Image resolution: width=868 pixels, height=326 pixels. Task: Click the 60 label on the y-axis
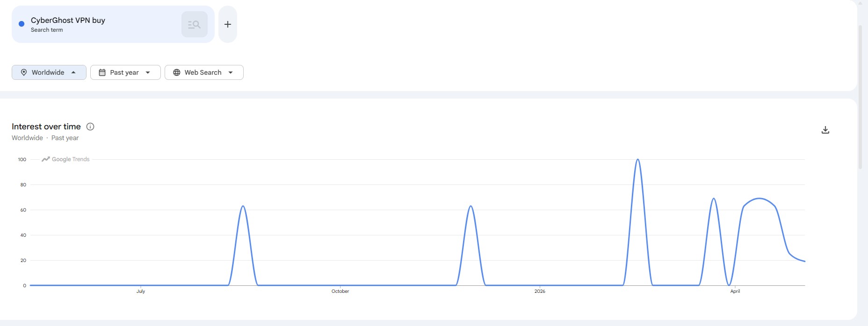coord(23,210)
